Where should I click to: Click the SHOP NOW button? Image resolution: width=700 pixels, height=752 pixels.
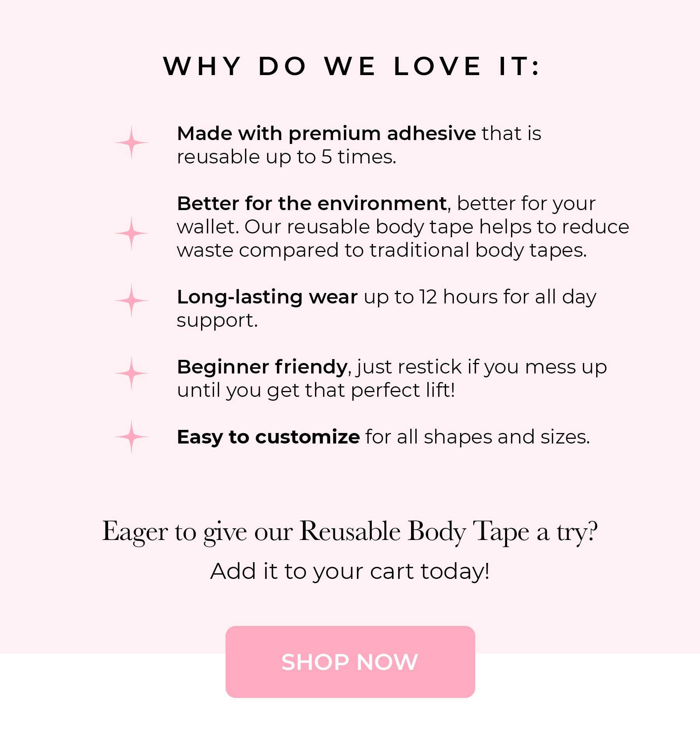pos(350,662)
